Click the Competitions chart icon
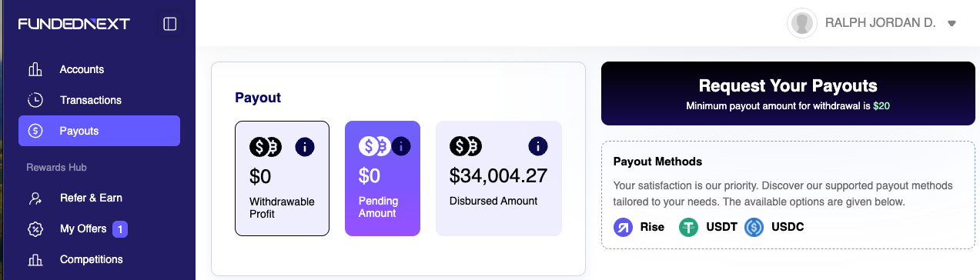This screenshot has width=980, height=280. pyautogui.click(x=35, y=259)
